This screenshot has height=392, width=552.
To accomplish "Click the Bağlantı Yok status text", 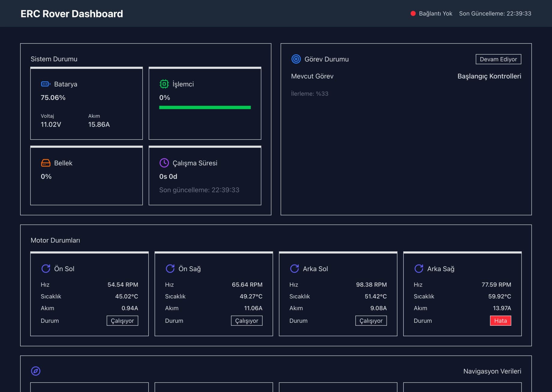I will coord(436,13).
